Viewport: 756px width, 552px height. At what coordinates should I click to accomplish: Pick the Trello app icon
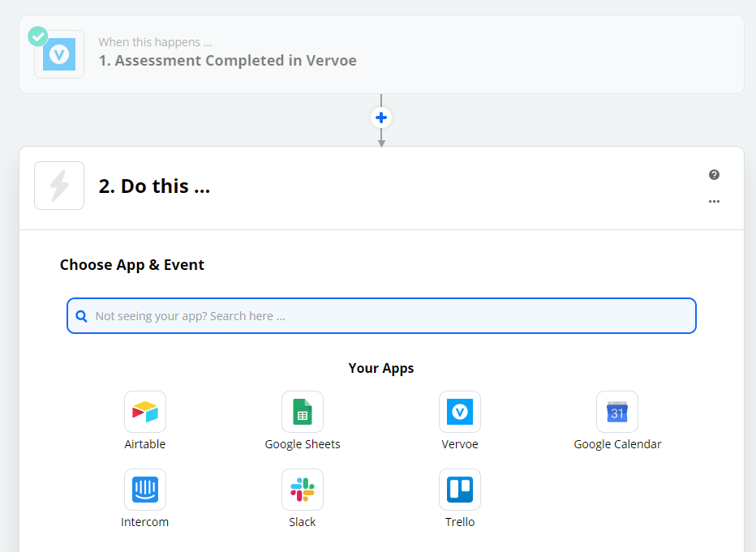tap(460, 490)
